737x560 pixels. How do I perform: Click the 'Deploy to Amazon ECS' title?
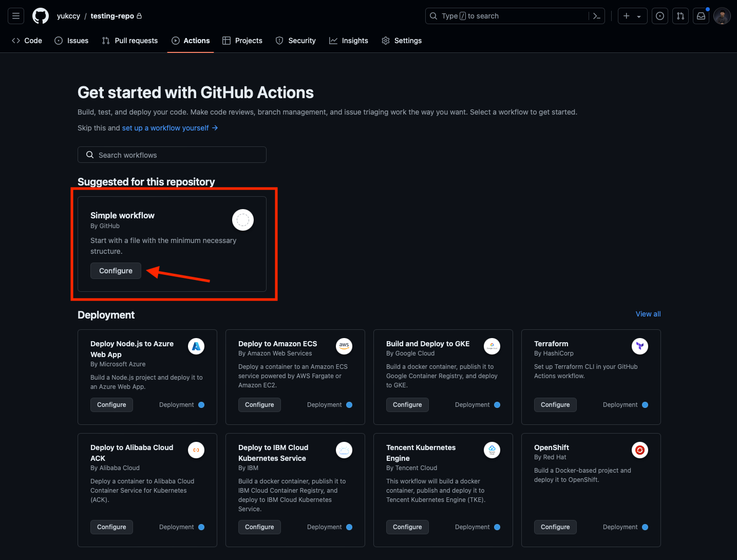(x=277, y=344)
